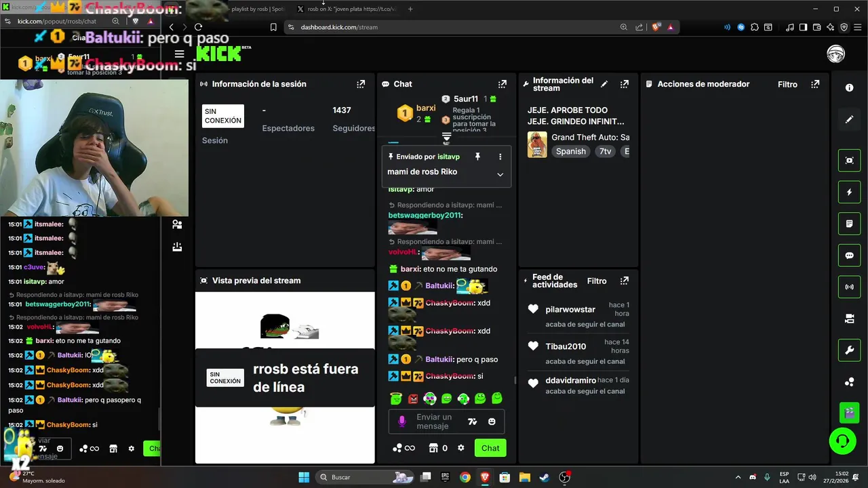The image size is (868, 488).
Task: Open Brave Leo AI sparkle icon
Action: coord(831,27)
